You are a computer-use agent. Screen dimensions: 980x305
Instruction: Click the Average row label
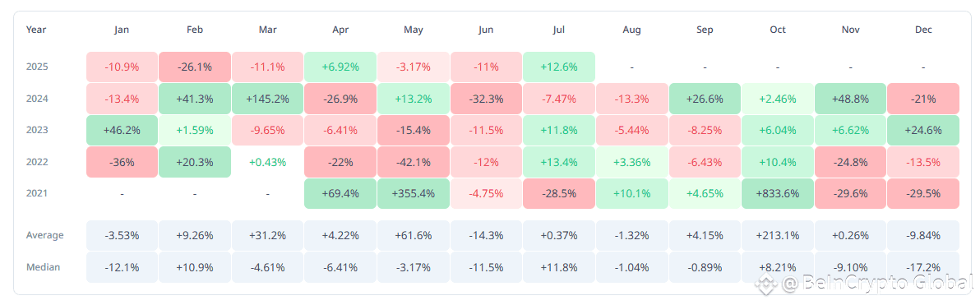(45, 236)
